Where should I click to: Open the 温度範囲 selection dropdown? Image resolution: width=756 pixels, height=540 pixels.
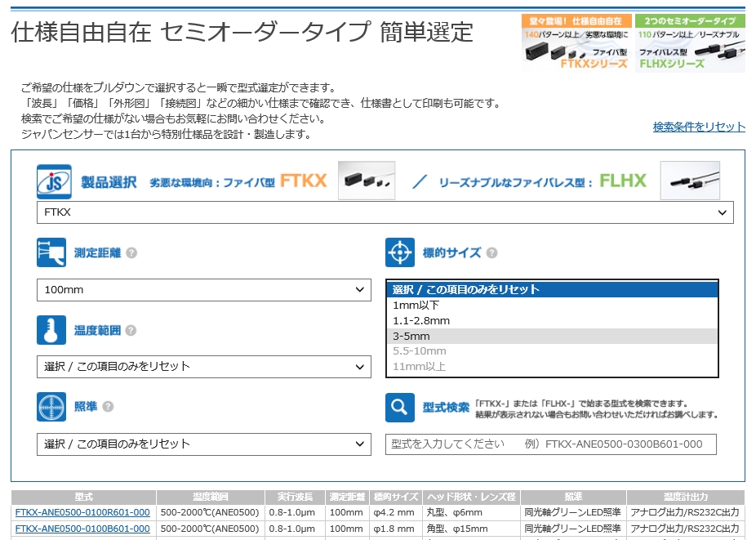click(204, 367)
